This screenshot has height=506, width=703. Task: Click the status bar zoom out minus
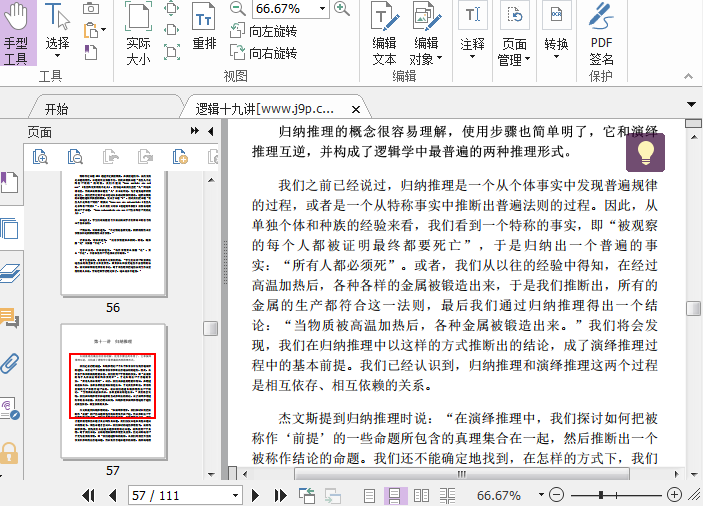pyautogui.click(x=556, y=495)
